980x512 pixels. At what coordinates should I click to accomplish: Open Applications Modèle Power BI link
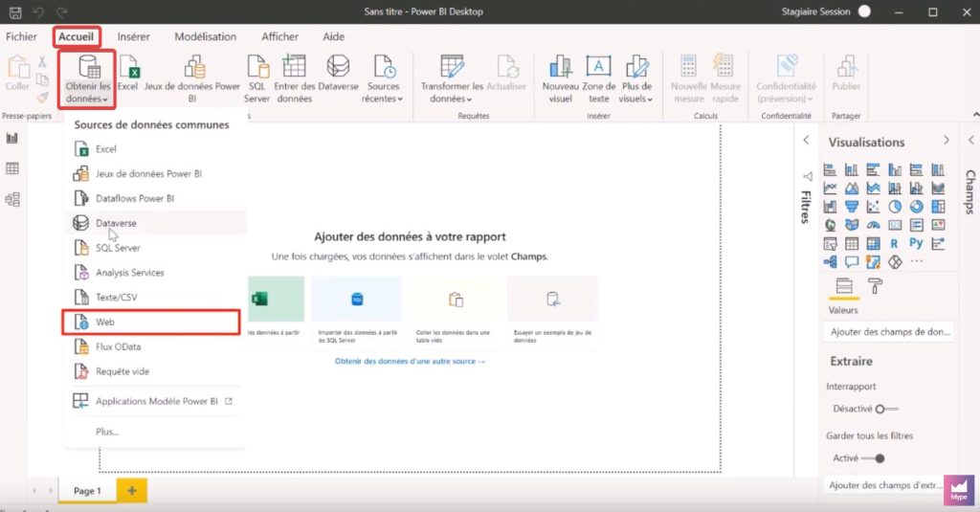pyautogui.click(x=156, y=401)
